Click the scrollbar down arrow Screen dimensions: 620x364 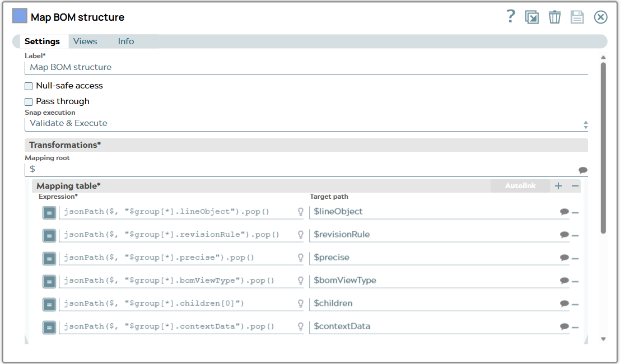603,339
